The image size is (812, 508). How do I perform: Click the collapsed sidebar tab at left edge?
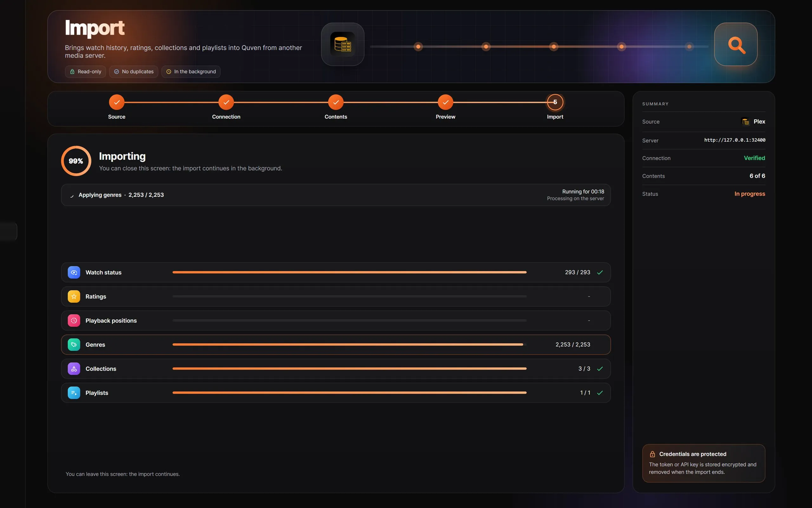(8, 231)
